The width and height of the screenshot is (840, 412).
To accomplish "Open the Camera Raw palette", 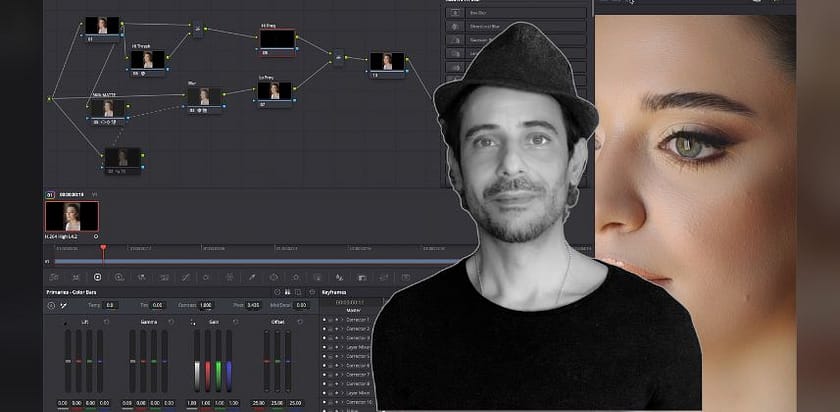I will (x=54, y=277).
